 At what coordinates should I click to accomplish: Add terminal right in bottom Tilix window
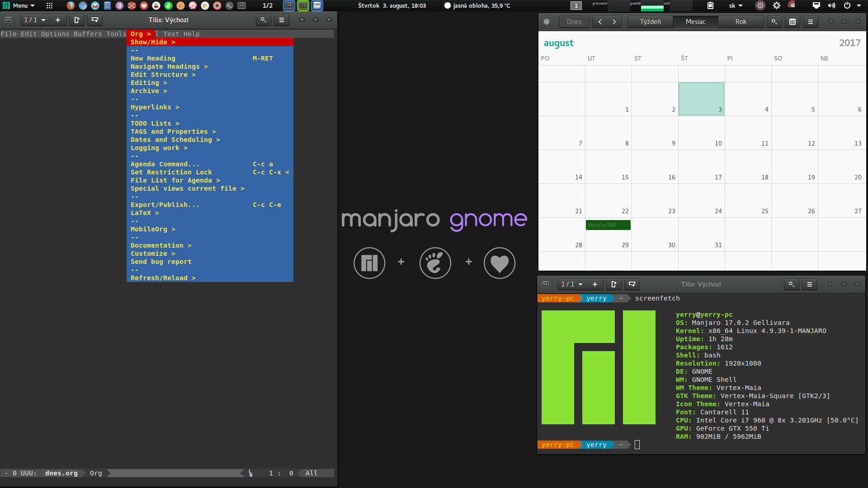point(613,284)
